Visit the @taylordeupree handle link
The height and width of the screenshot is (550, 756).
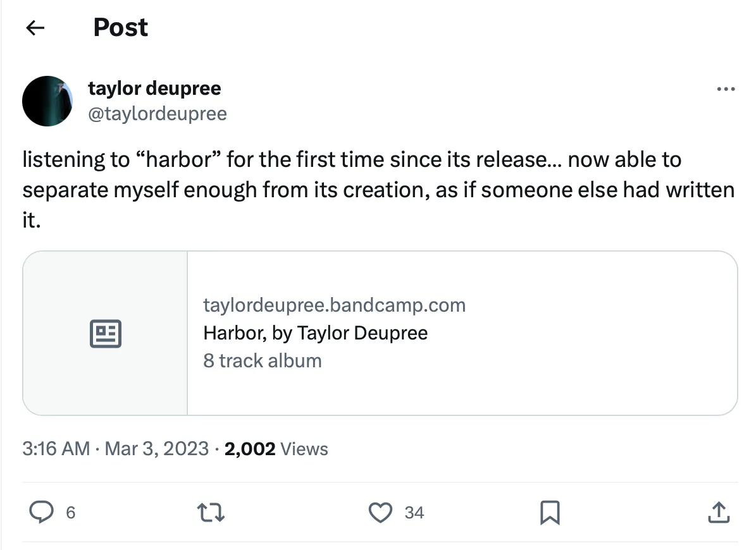[157, 114]
